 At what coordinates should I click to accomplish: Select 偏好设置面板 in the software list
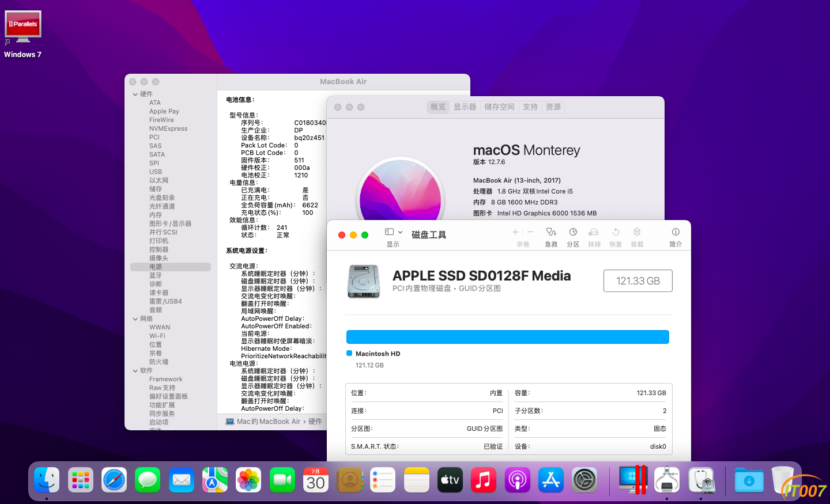(x=168, y=396)
